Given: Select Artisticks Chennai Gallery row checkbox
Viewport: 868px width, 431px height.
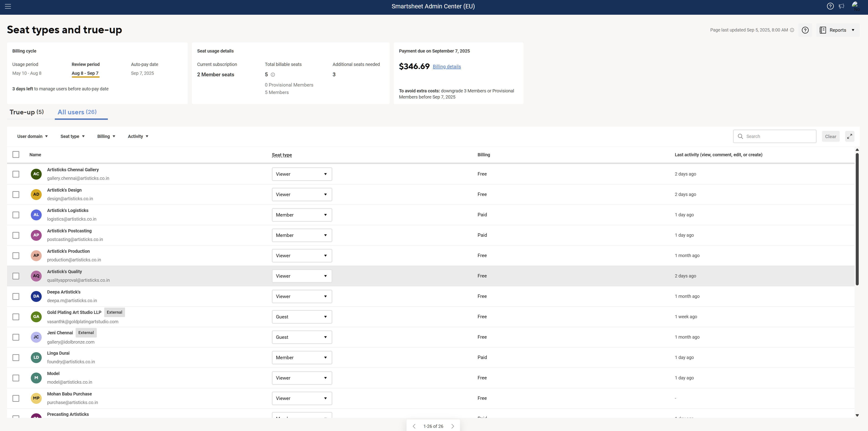Looking at the screenshot, I should point(16,174).
